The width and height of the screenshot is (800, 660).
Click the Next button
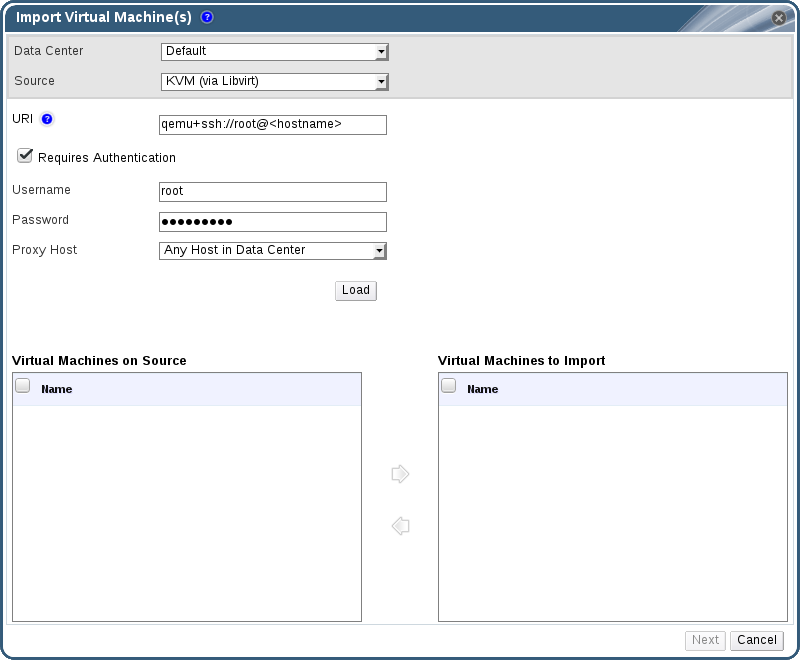[x=705, y=640]
